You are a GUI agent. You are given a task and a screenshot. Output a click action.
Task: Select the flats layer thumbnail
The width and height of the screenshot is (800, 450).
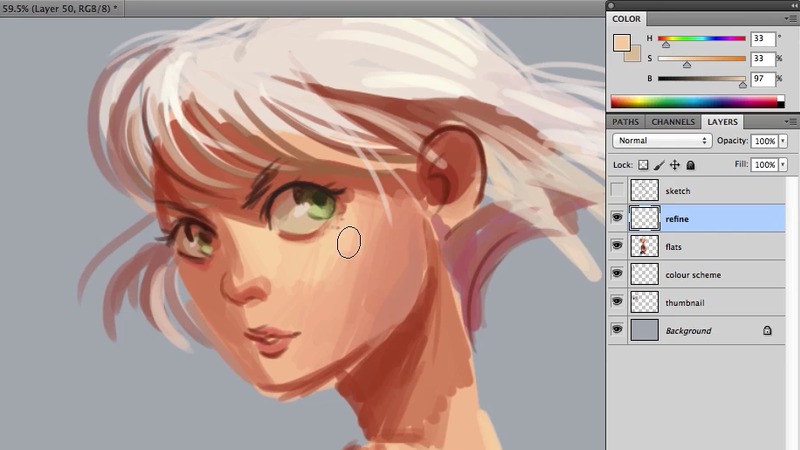pos(644,246)
